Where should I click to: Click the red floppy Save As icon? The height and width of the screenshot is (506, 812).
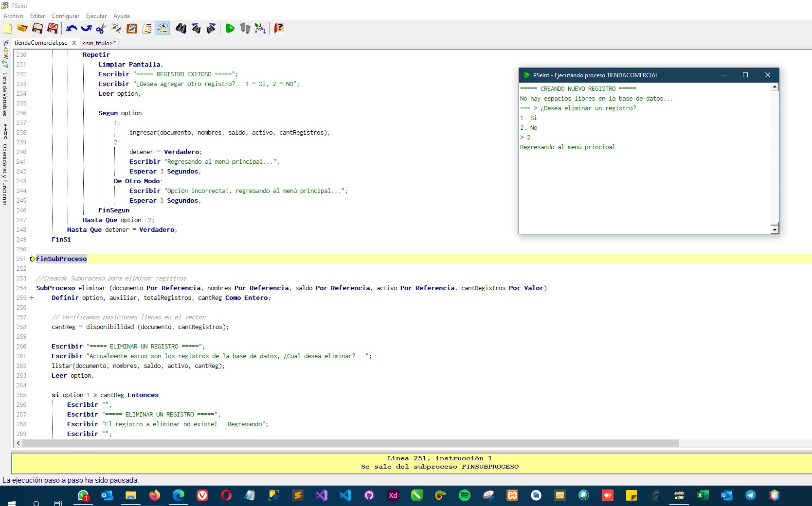tap(53, 28)
